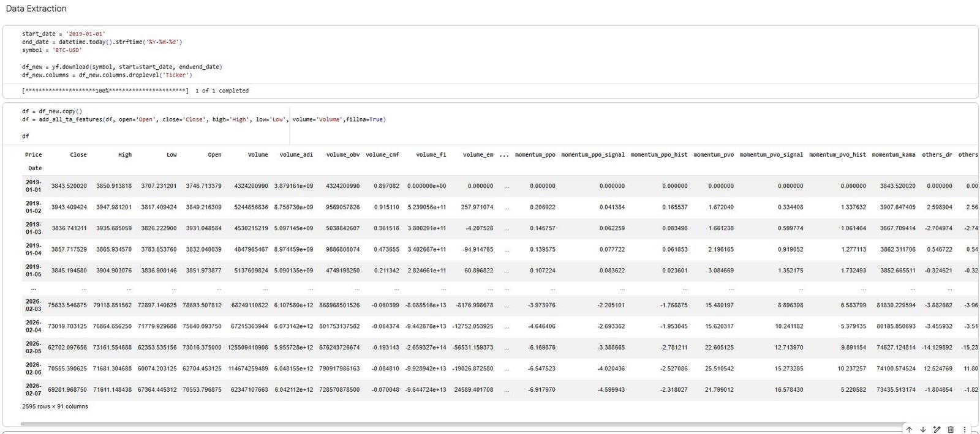Select the 2019-01-03 row label
Image resolution: width=980 pixels, height=434 pixels.
34,228
